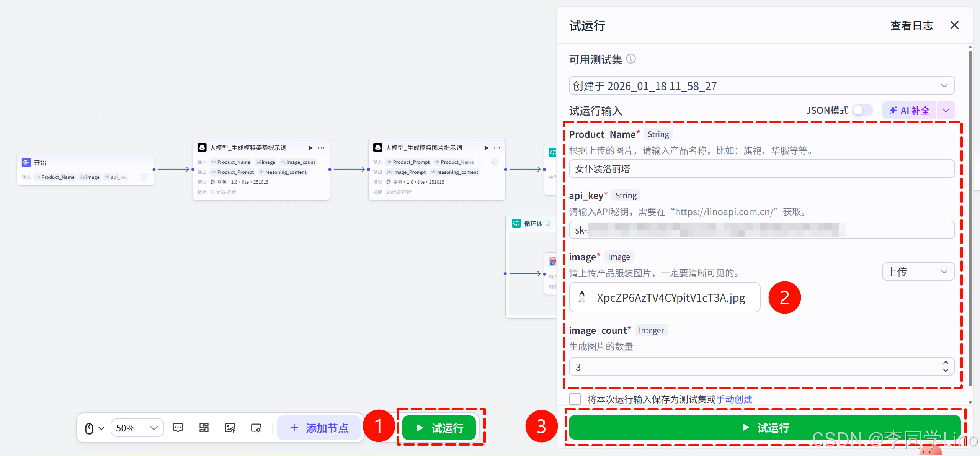Image resolution: width=980 pixels, height=456 pixels.
Task: Click the info icon beside 循环体
Action: [548, 223]
